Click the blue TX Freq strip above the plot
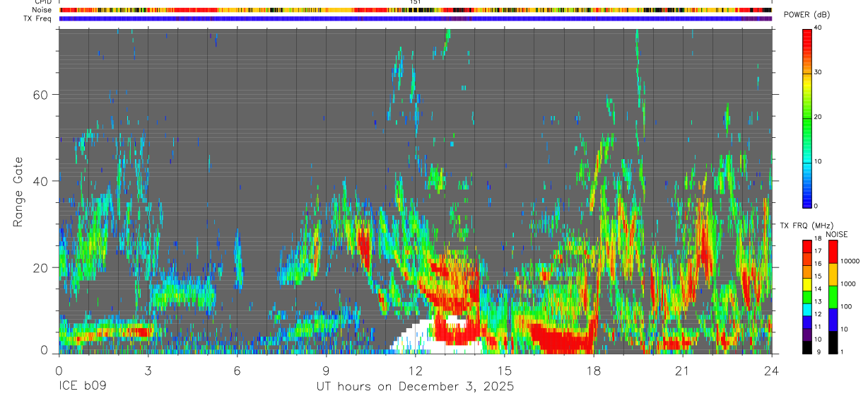Viewport: 868px width, 401px height. [415, 18]
